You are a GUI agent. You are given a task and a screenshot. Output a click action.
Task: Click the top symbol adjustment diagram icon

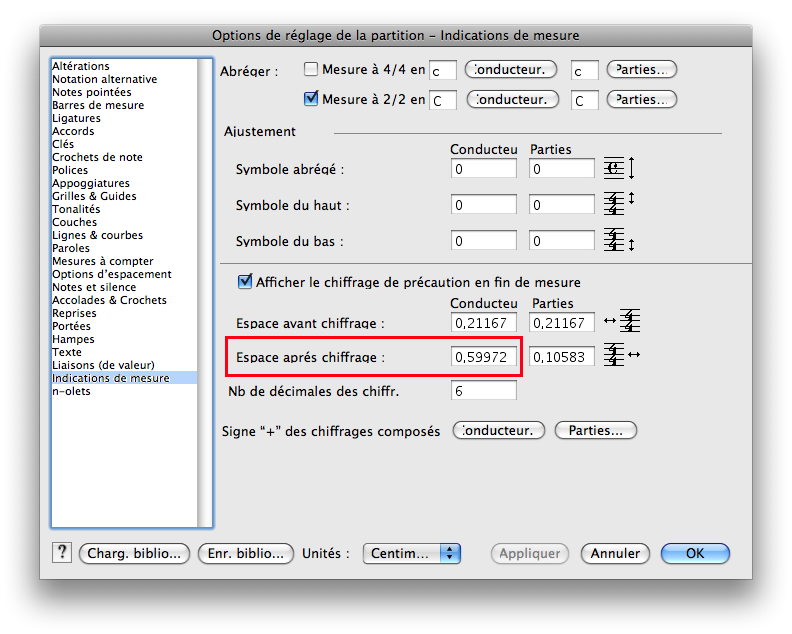[620, 205]
